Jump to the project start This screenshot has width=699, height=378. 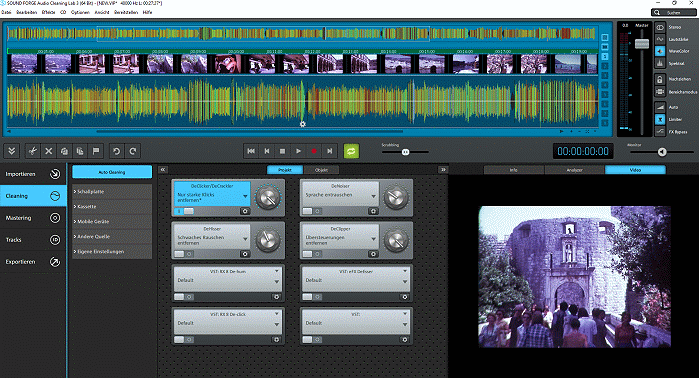pyautogui.click(x=251, y=151)
